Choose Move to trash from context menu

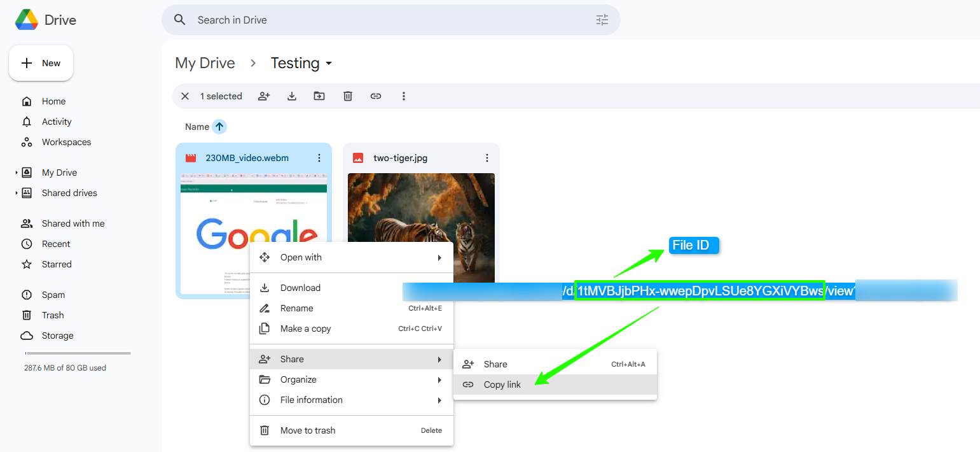click(352, 430)
